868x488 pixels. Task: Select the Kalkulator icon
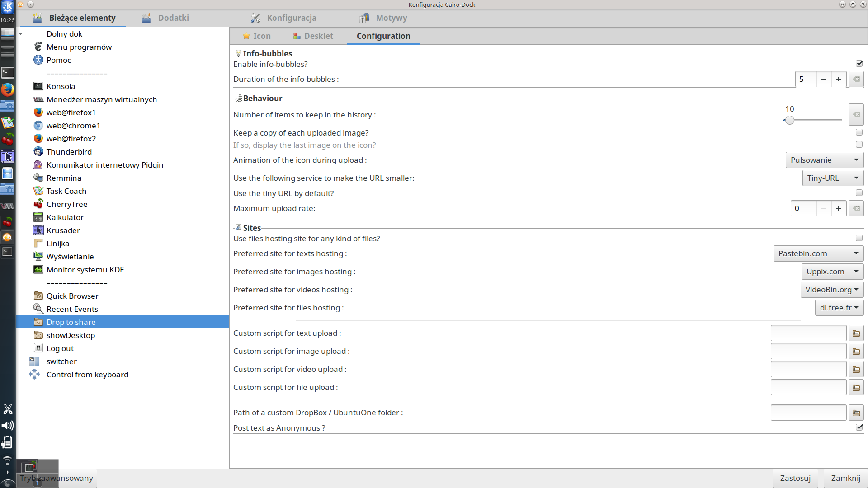[x=38, y=217]
